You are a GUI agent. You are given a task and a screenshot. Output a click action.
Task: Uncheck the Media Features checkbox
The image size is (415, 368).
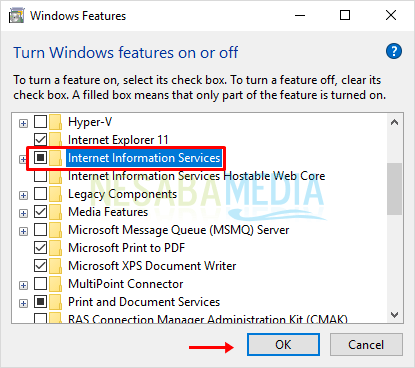(x=41, y=211)
